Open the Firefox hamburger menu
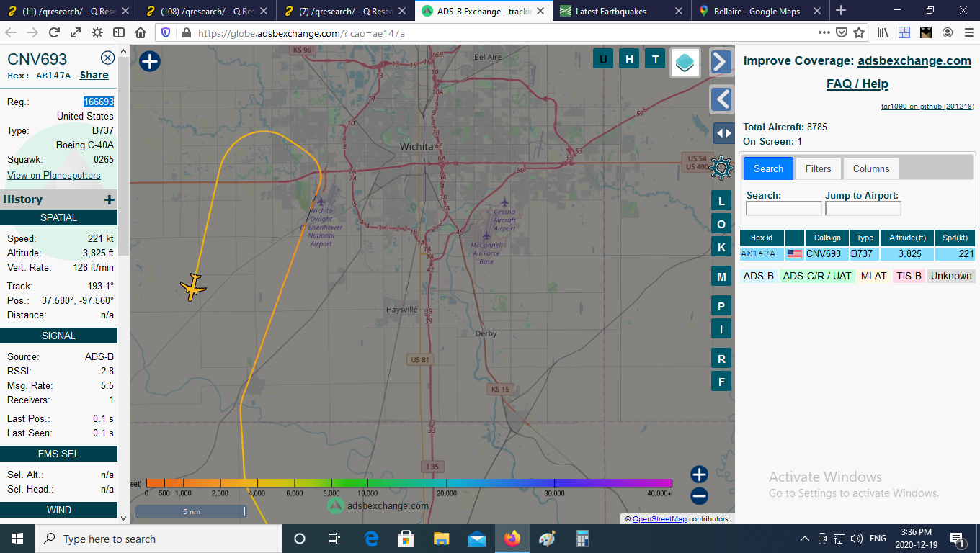 pyautogui.click(x=968, y=32)
